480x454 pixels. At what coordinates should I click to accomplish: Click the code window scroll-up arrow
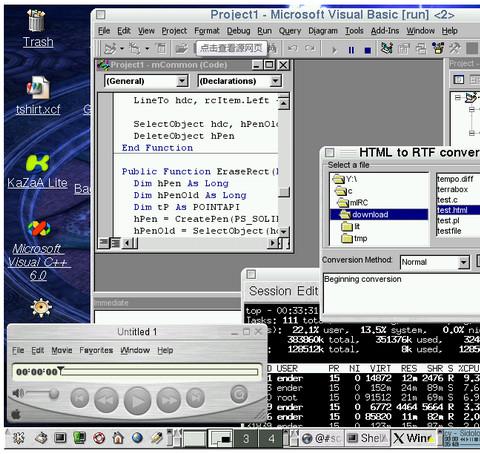pyautogui.click(x=283, y=104)
